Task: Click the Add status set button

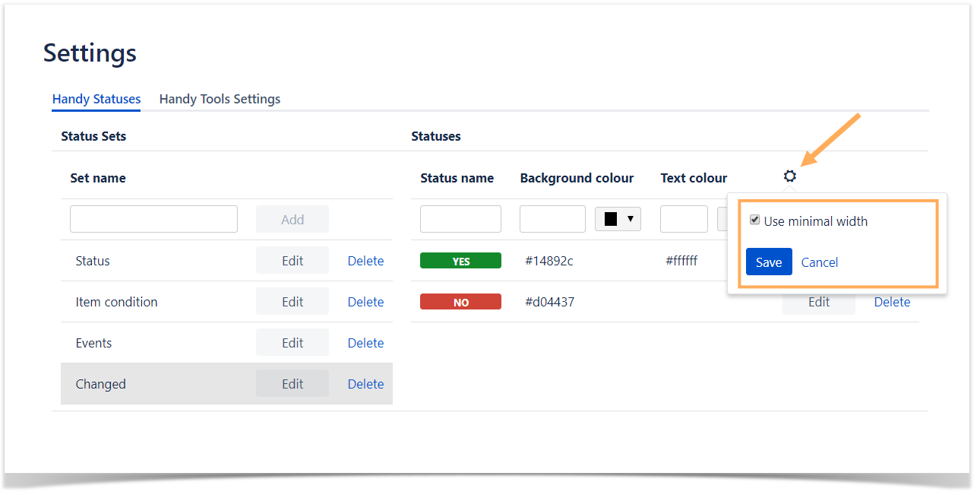Action: 292,219
